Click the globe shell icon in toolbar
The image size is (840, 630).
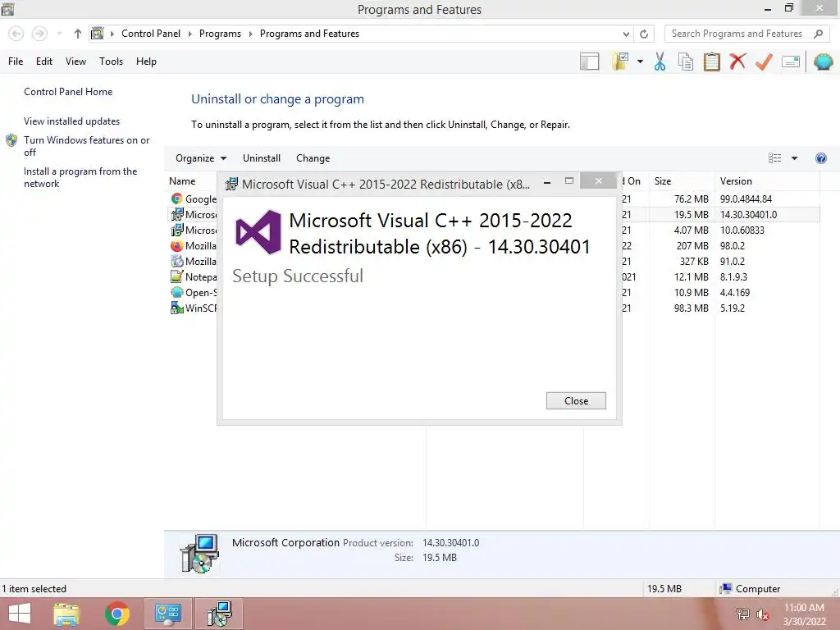(x=824, y=62)
